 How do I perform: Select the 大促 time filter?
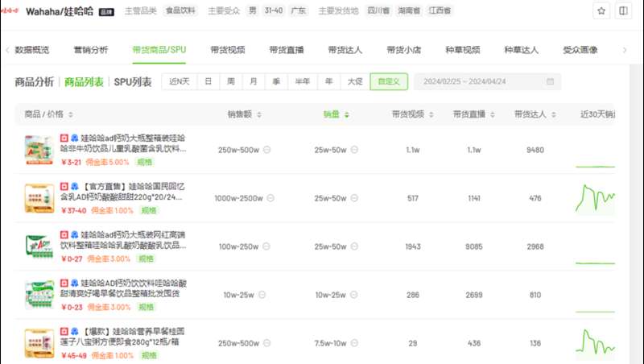(x=355, y=81)
